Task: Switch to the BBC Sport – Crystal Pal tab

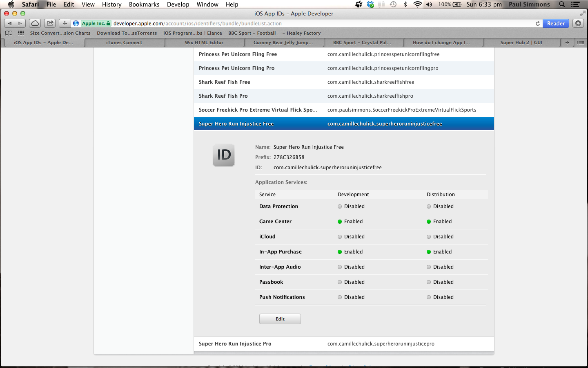Action: (x=362, y=43)
